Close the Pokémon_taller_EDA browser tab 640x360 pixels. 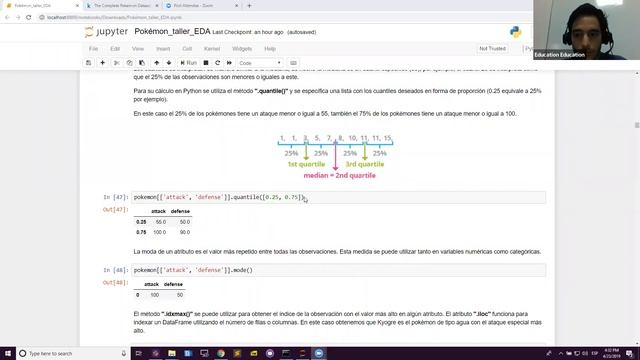pyautogui.click(x=78, y=6)
